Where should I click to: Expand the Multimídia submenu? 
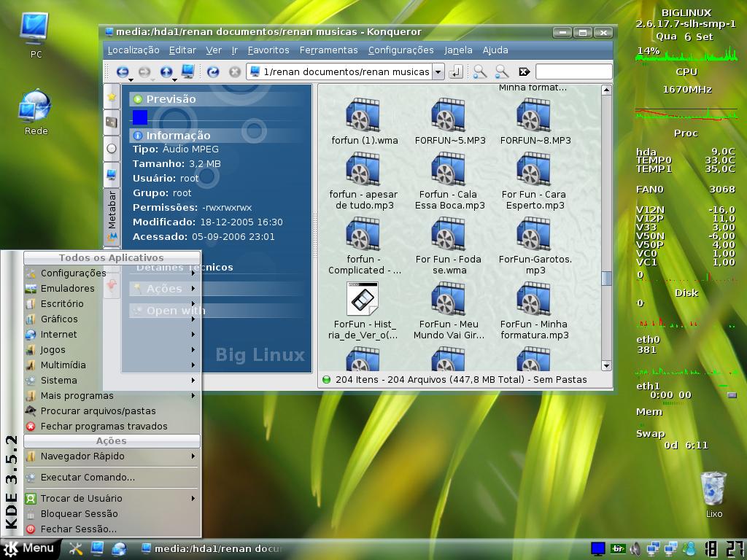coord(112,365)
